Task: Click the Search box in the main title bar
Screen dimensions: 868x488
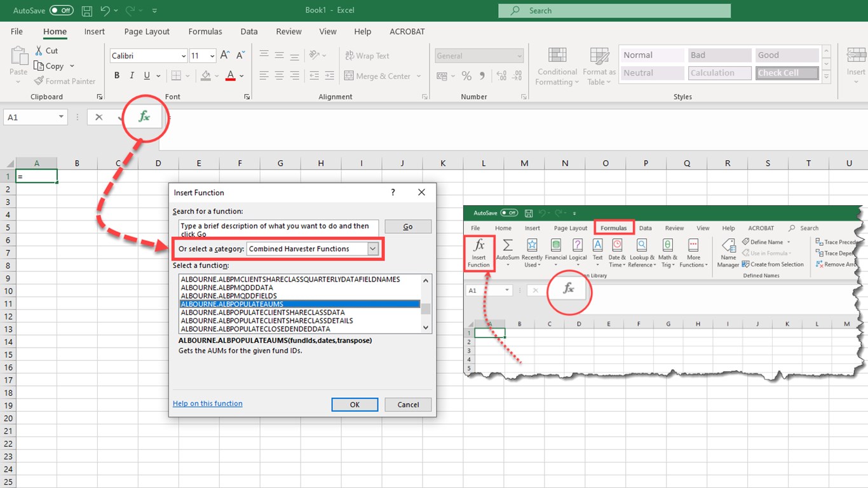Action: tap(614, 11)
